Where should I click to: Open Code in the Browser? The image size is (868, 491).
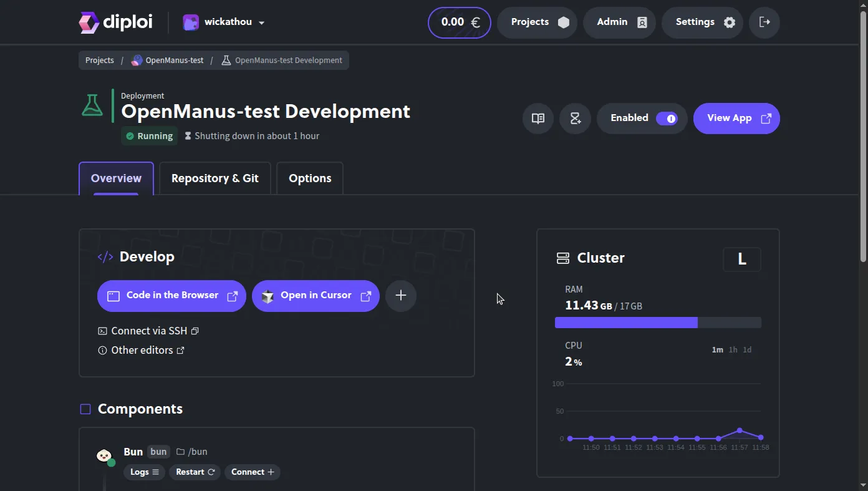tap(171, 295)
